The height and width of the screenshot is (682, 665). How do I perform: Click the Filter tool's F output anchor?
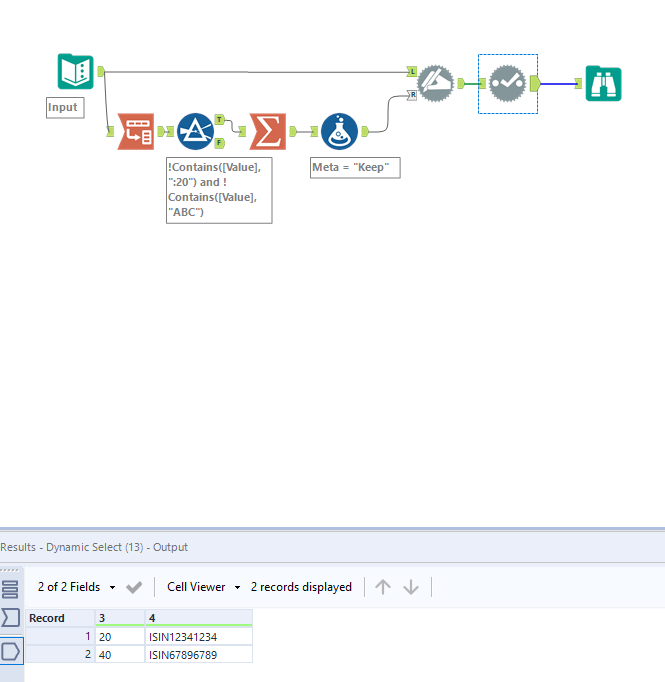[x=220, y=143]
